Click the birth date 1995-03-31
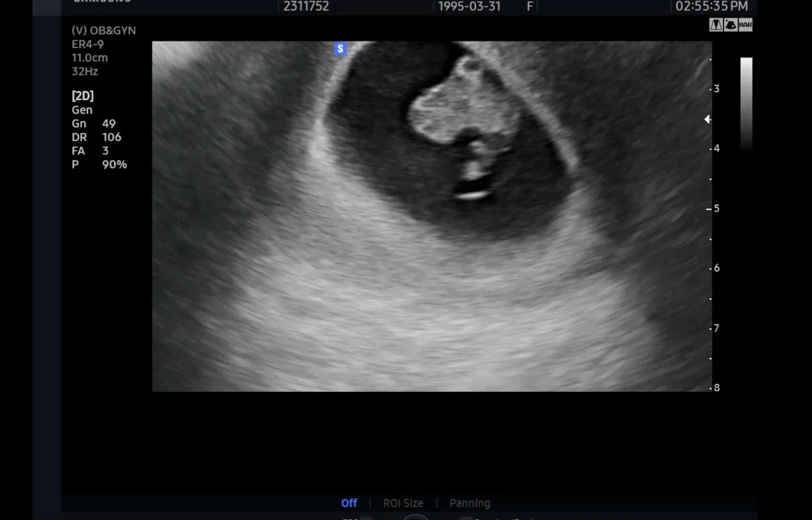 coord(469,6)
